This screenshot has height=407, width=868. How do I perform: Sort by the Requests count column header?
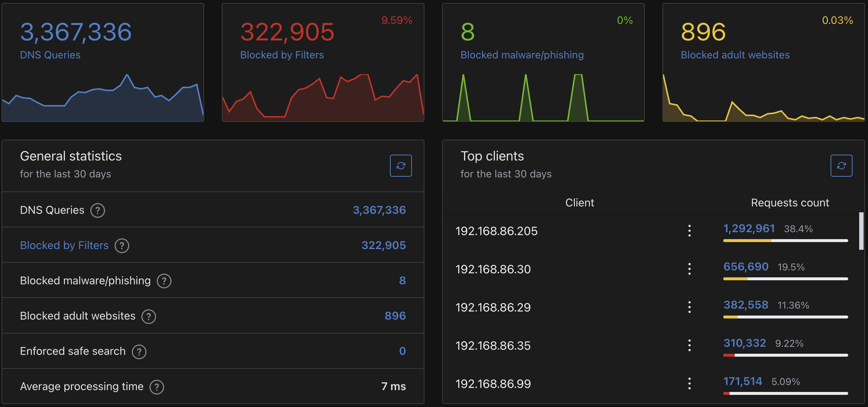[x=790, y=202]
